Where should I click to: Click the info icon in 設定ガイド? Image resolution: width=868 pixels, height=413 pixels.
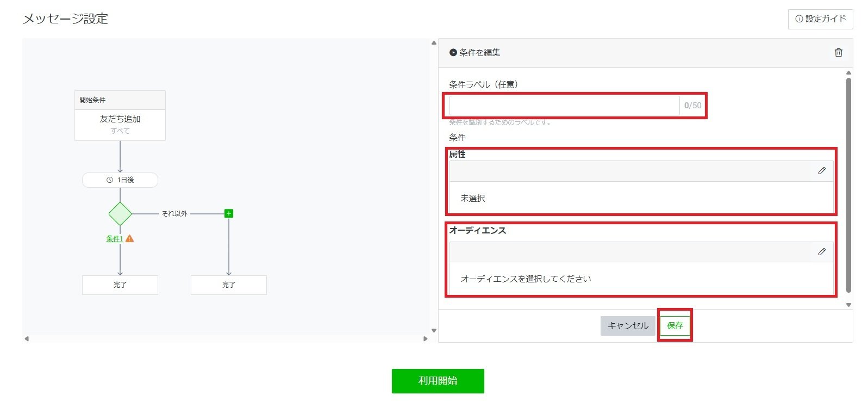[799, 19]
